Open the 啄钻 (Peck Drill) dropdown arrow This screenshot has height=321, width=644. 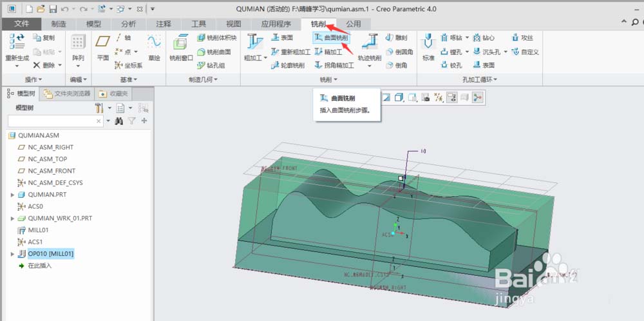tap(467, 38)
